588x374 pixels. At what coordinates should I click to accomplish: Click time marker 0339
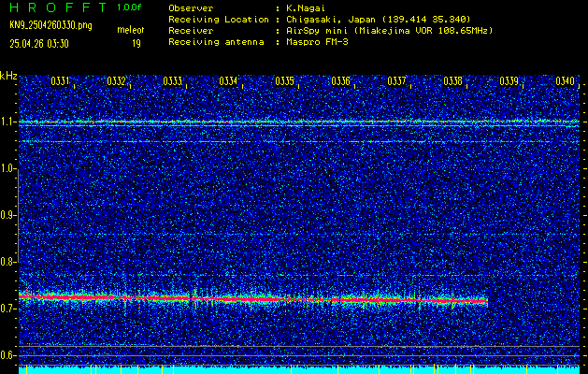pyautogui.click(x=509, y=81)
